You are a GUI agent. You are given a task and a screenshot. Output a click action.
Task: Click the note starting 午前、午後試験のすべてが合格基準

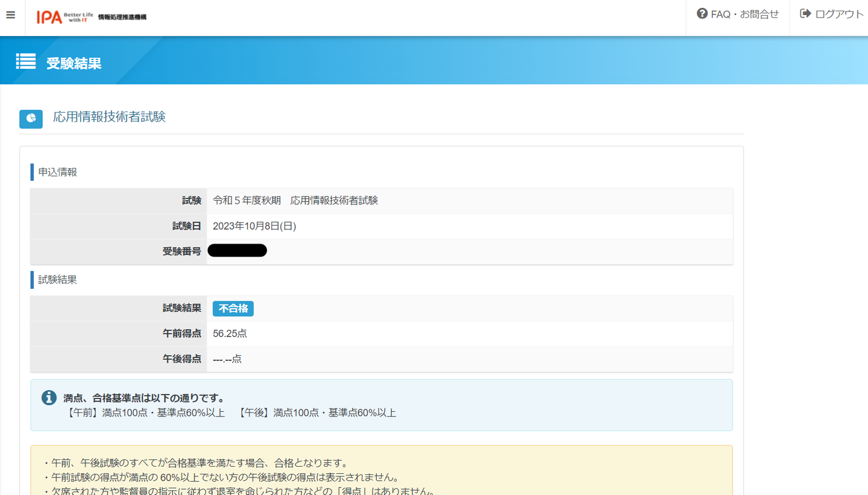tap(196, 463)
